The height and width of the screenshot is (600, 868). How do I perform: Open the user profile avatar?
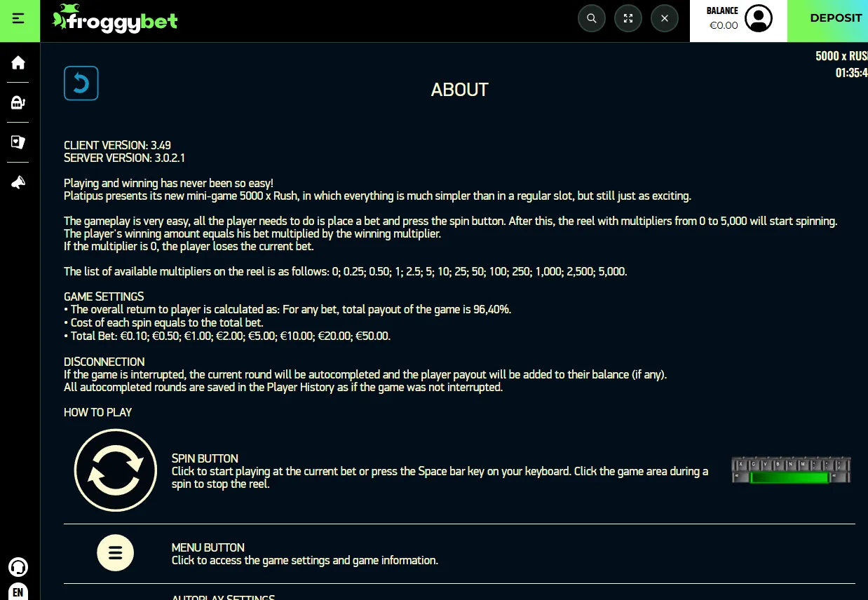pyautogui.click(x=759, y=18)
